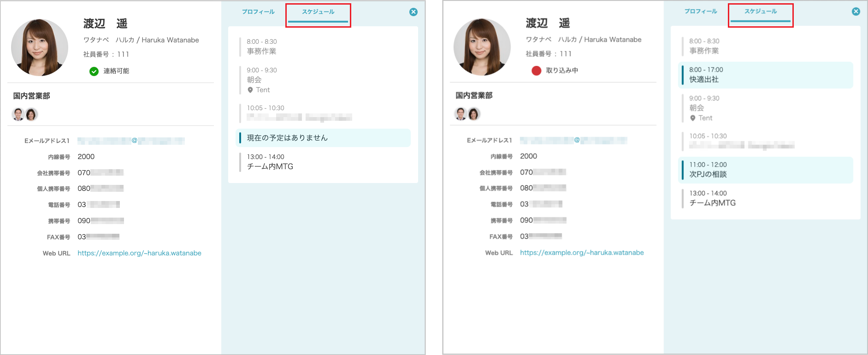Open the プロフィール tab on 連絡可能 card
This screenshot has width=868, height=355.
(258, 12)
